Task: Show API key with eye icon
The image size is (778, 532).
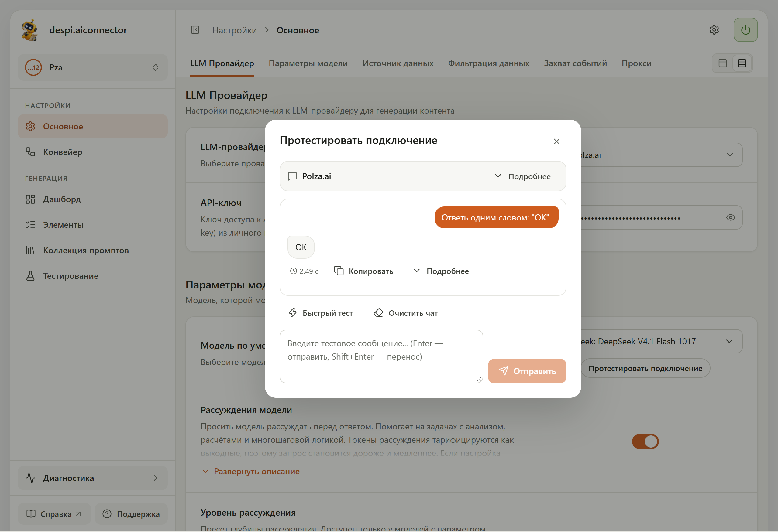Action: click(730, 217)
